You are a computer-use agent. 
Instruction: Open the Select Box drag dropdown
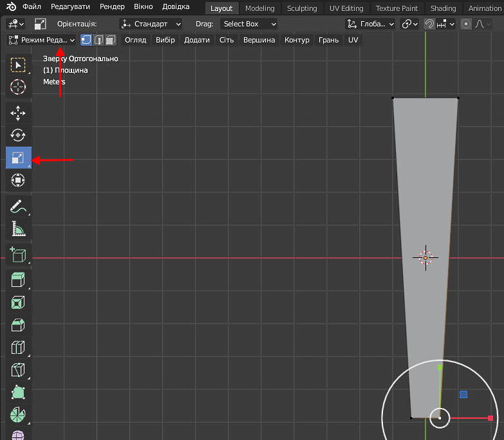click(x=249, y=24)
